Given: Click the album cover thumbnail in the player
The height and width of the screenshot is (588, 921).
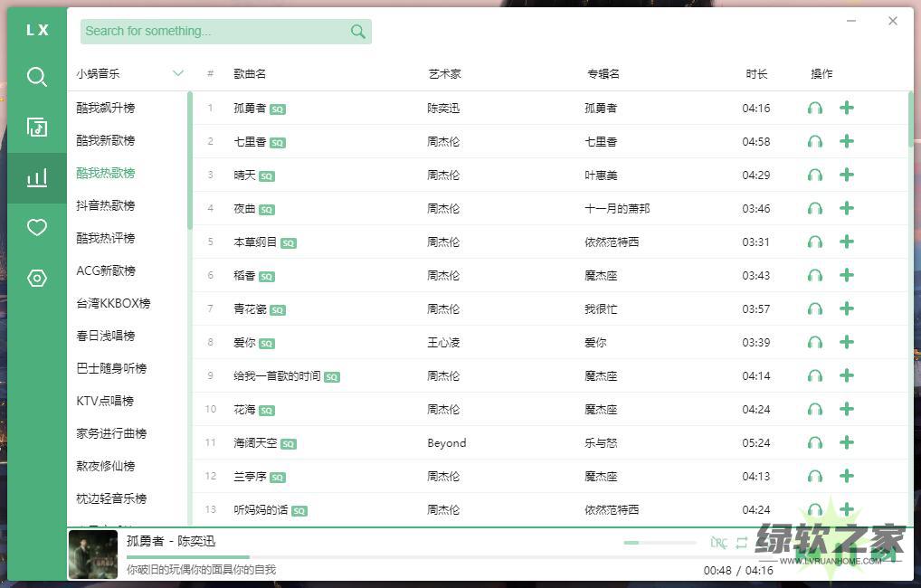Looking at the screenshot, I should (x=93, y=555).
